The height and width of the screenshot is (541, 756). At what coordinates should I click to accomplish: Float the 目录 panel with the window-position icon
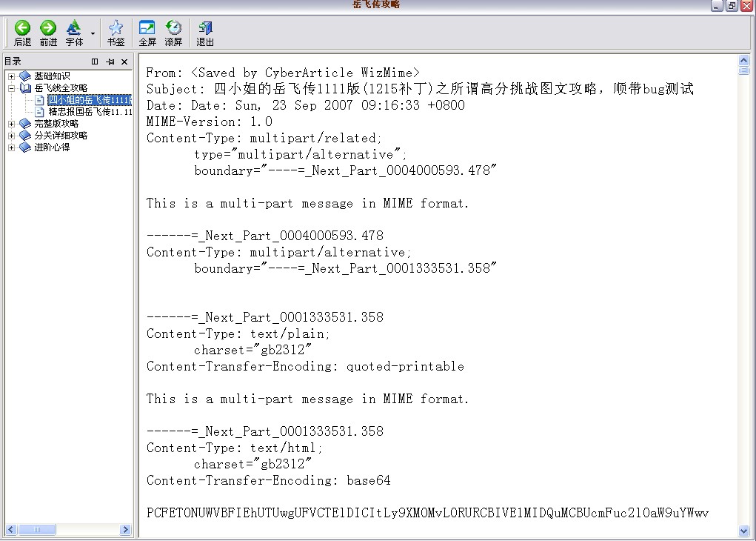tap(95, 62)
